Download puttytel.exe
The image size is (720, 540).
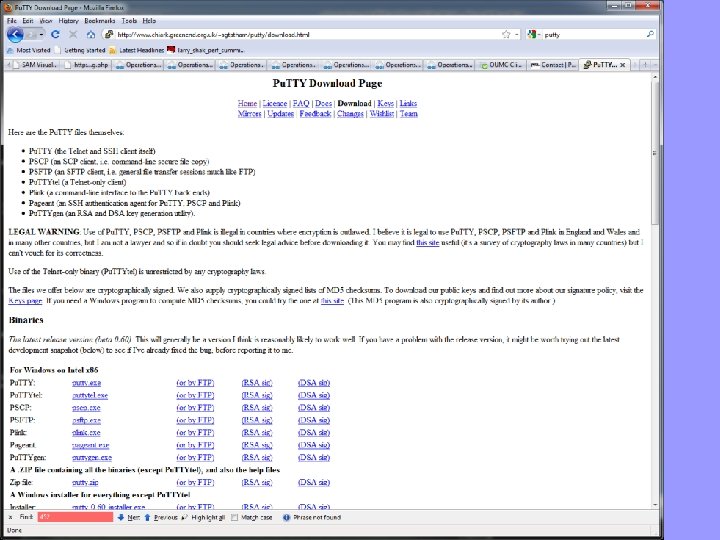[90, 395]
